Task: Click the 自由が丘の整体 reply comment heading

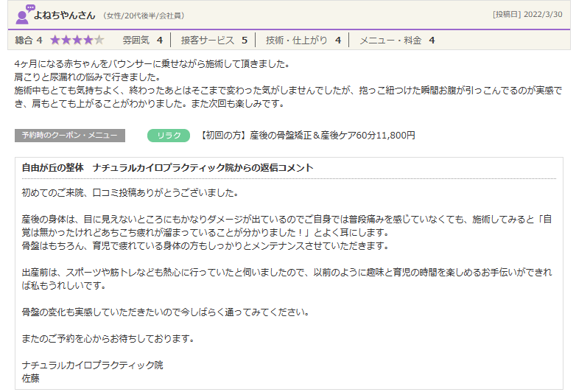Action: [168, 168]
